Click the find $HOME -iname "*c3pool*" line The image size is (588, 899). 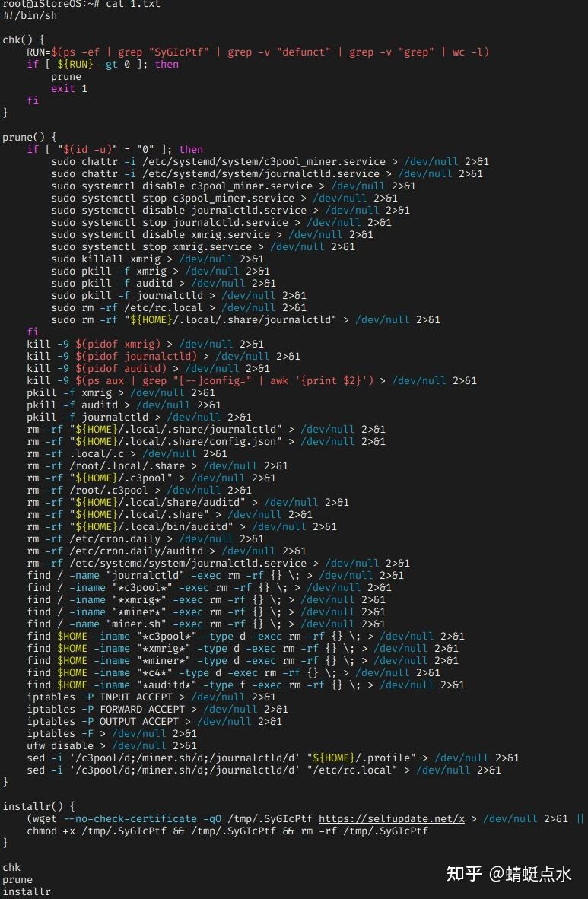coord(246,637)
